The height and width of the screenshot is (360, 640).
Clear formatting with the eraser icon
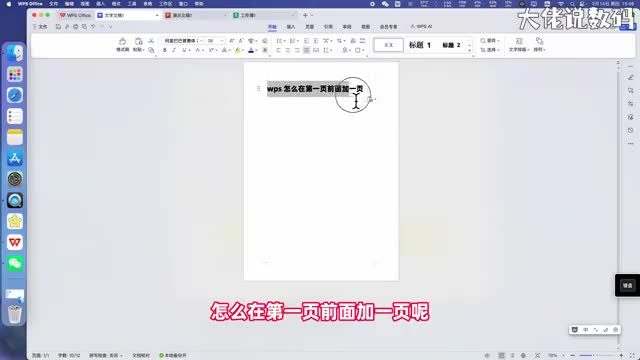tap(265, 41)
